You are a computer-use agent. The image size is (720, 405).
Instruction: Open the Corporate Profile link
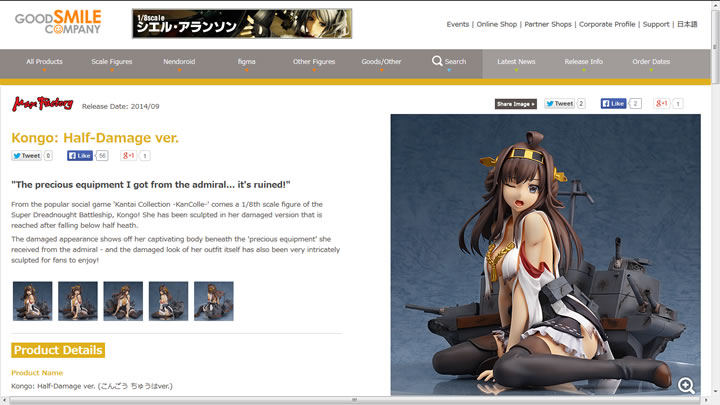pos(607,24)
